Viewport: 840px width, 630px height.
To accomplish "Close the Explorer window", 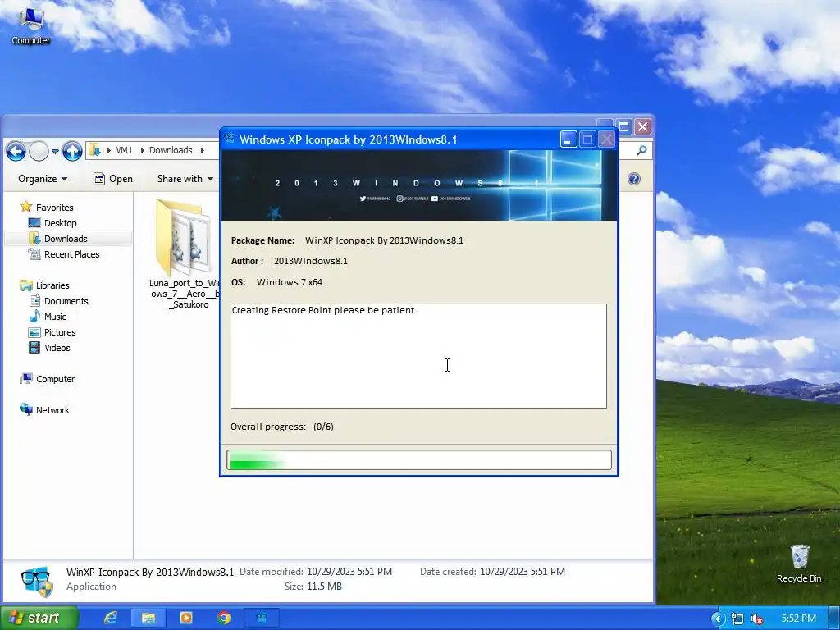I will coord(642,127).
